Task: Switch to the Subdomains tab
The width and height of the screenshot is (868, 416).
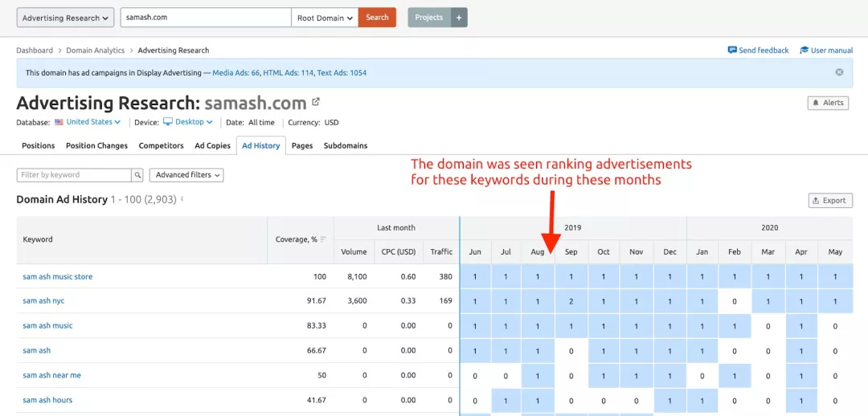Action: pos(346,145)
